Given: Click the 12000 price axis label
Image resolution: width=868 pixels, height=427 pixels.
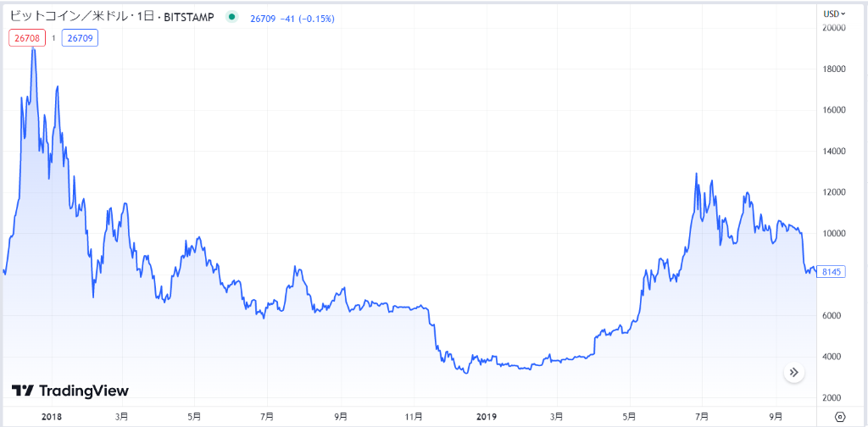Looking at the screenshot, I should coord(835,192).
